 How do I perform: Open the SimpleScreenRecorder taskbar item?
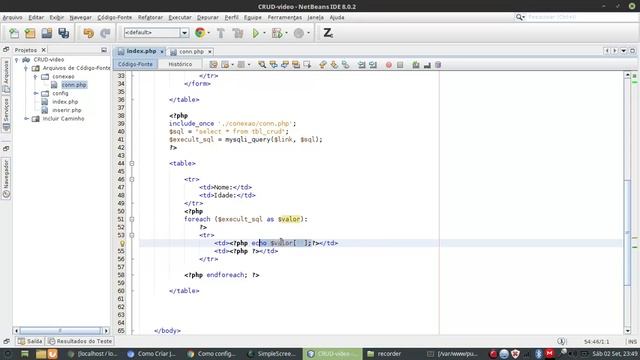271,354
